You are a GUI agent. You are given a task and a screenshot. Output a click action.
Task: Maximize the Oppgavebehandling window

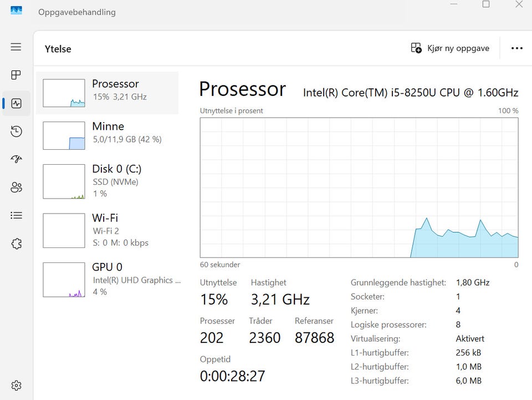point(486,4)
